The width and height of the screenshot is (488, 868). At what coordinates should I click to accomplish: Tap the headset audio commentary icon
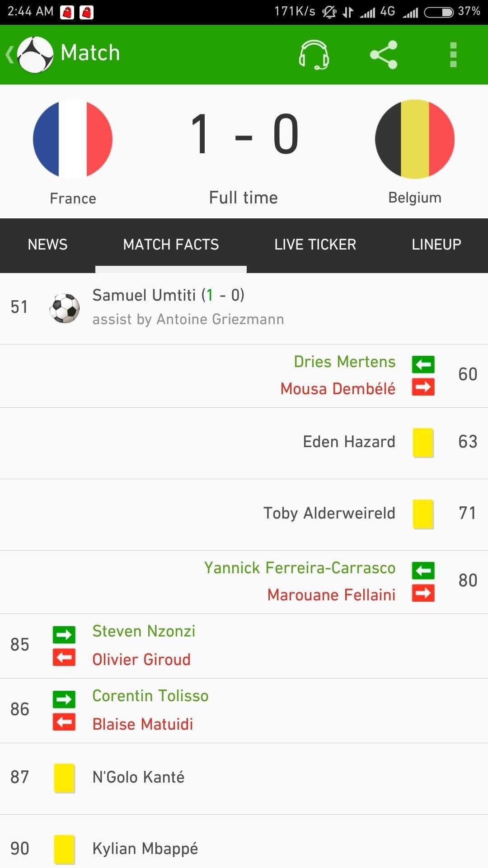point(314,55)
